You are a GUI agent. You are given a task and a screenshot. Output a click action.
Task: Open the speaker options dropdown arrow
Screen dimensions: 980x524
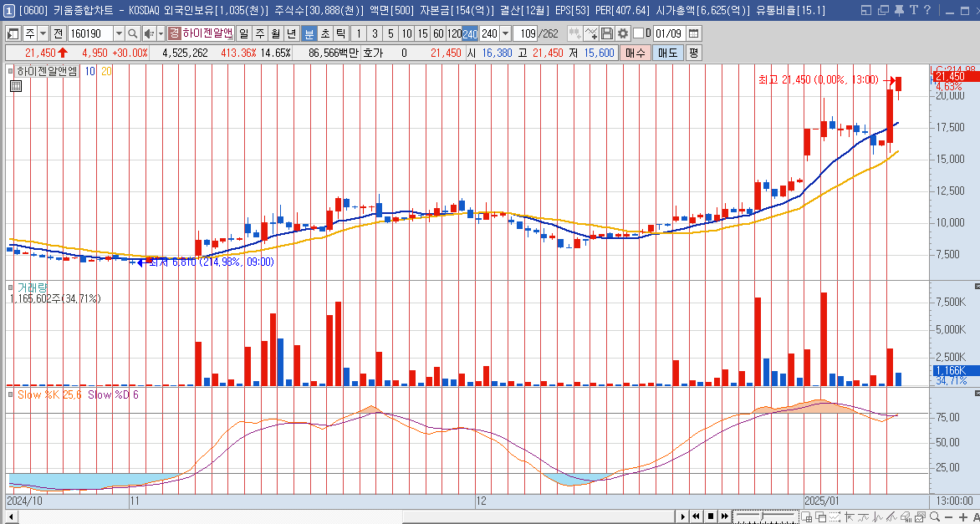[x=161, y=33]
